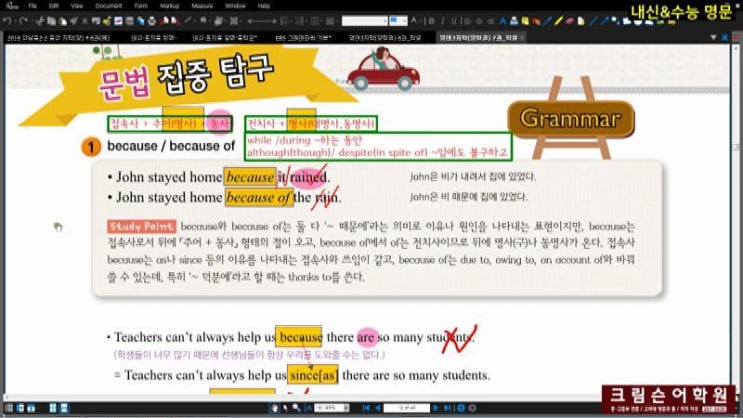This screenshot has width=743, height=418.
Task: Click the Revu application logo menu
Action: tap(12, 6)
